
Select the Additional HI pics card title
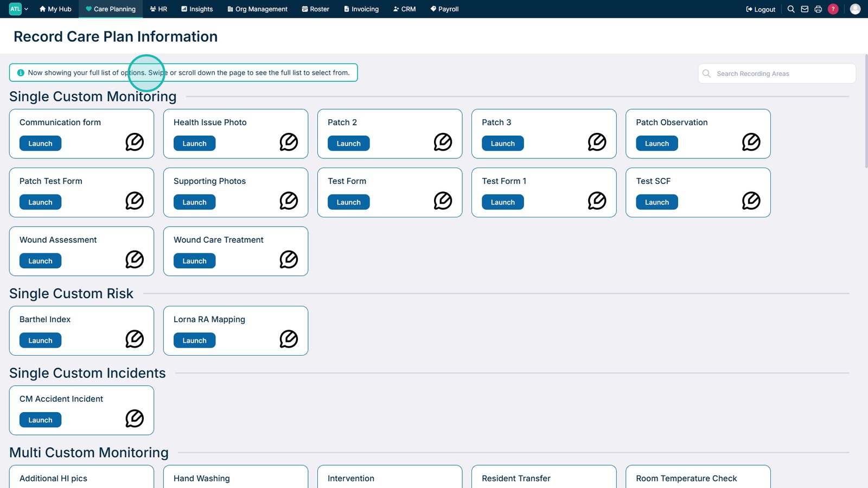pos(53,478)
